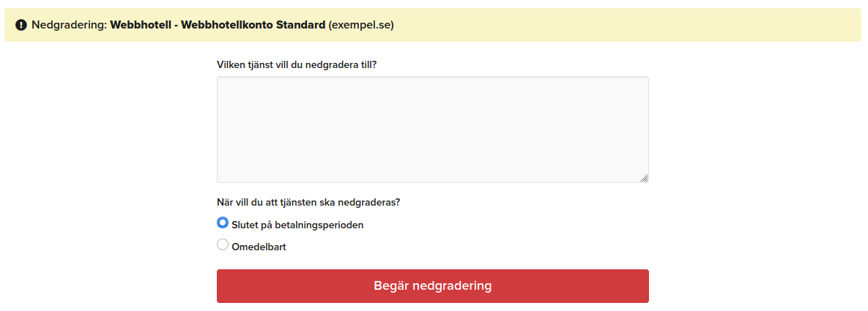The image size is (868, 311).
Task: Select the "Slutet på betalningsperioden" radio button
Action: click(x=223, y=223)
